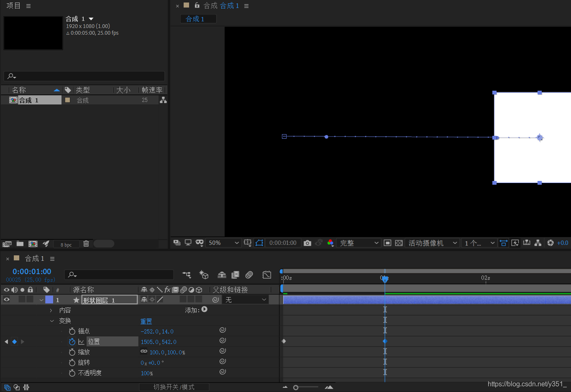The width and height of the screenshot is (571, 392).
Task: Toggle the 3D glasses draft mask icon
Action: 200,243
